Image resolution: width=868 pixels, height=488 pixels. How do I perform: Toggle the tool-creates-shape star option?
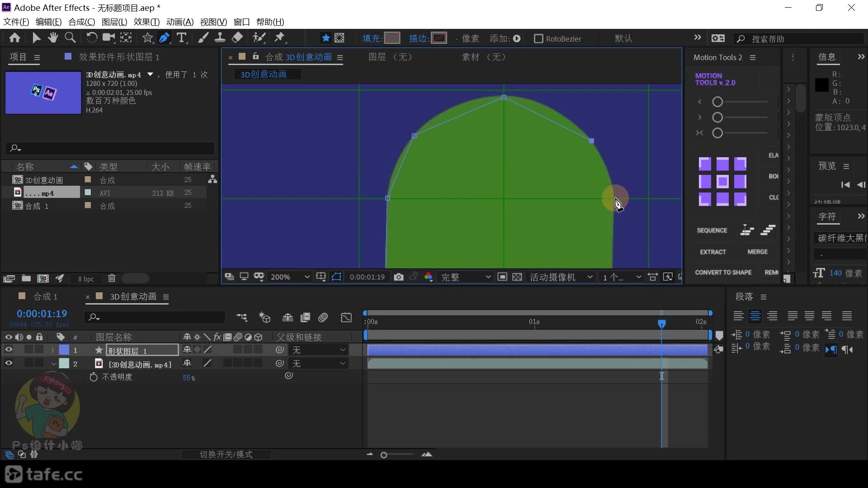coord(325,38)
